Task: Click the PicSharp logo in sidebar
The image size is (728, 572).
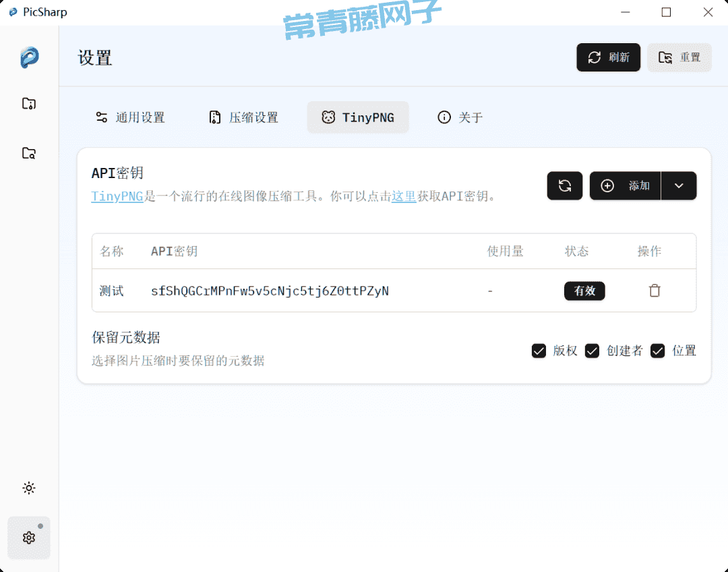Action: point(29,57)
